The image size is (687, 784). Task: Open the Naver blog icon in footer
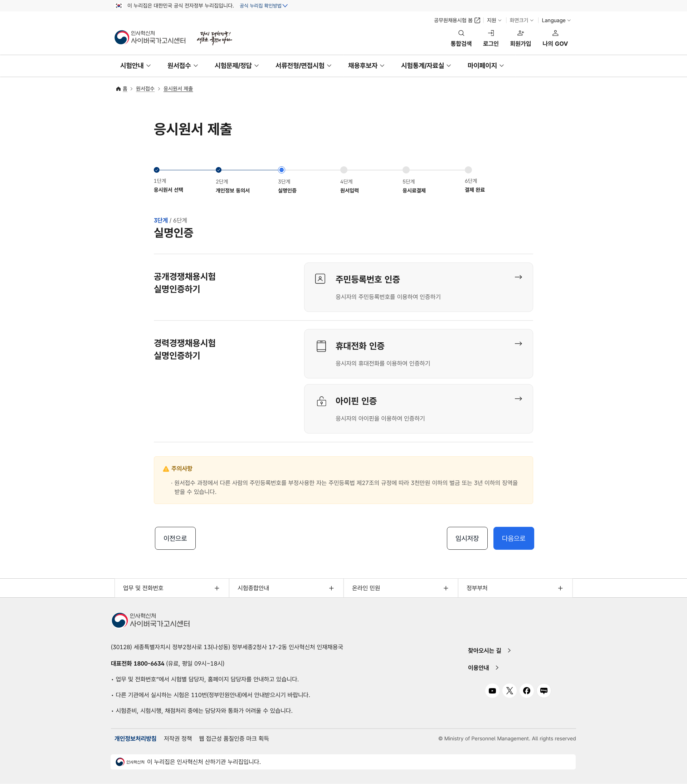[544, 691]
